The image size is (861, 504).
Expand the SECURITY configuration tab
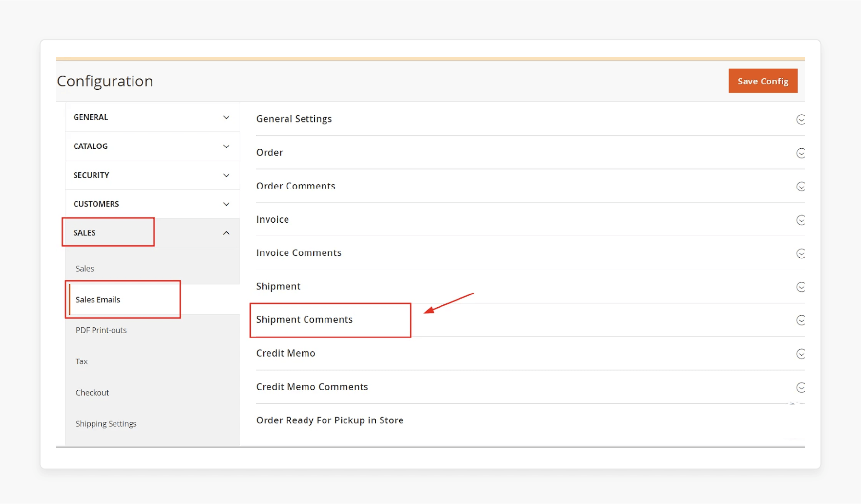click(152, 175)
